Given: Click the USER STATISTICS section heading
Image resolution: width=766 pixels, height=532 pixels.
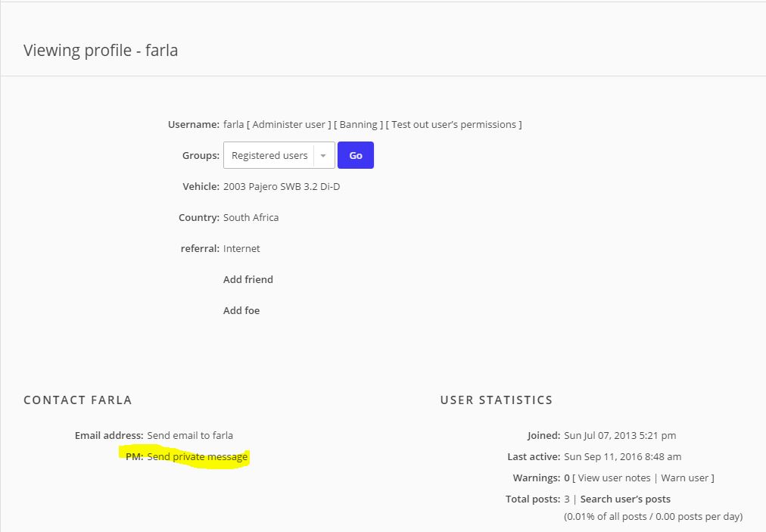Looking at the screenshot, I should (497, 400).
